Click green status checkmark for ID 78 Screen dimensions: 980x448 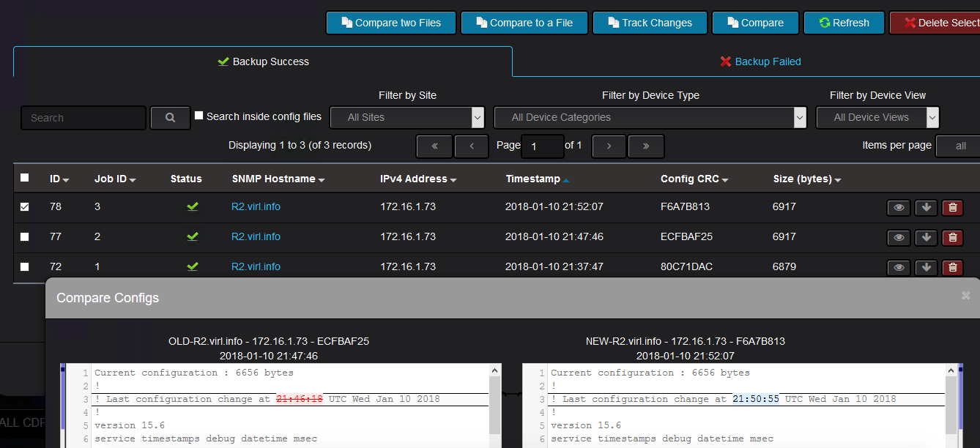pyautogui.click(x=193, y=207)
